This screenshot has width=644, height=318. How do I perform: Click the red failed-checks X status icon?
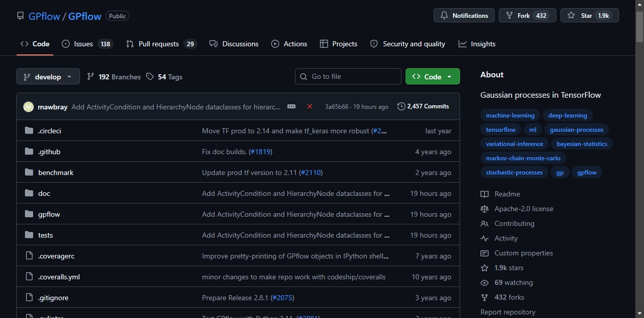click(310, 106)
